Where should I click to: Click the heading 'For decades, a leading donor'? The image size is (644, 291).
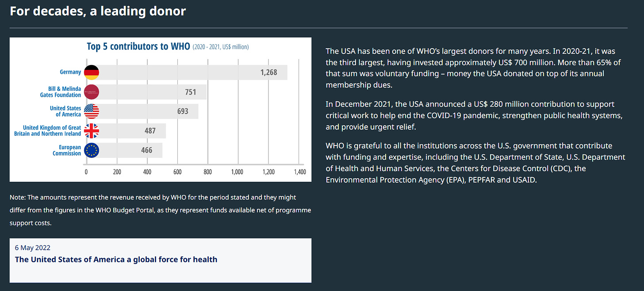pyautogui.click(x=98, y=11)
